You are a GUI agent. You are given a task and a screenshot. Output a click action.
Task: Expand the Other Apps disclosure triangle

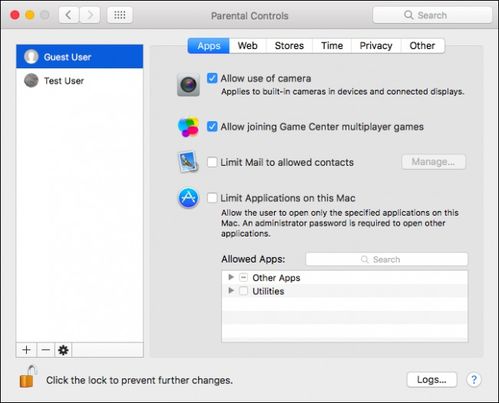pyautogui.click(x=231, y=277)
